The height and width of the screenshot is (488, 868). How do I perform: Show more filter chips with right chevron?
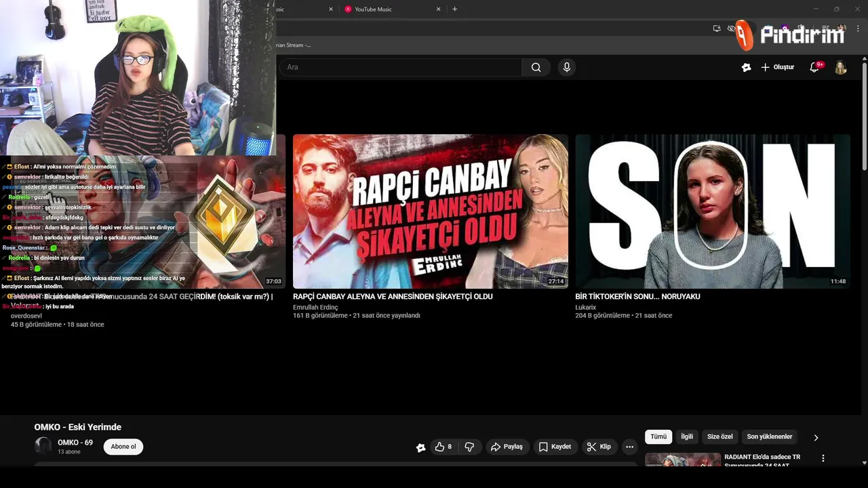click(x=816, y=438)
